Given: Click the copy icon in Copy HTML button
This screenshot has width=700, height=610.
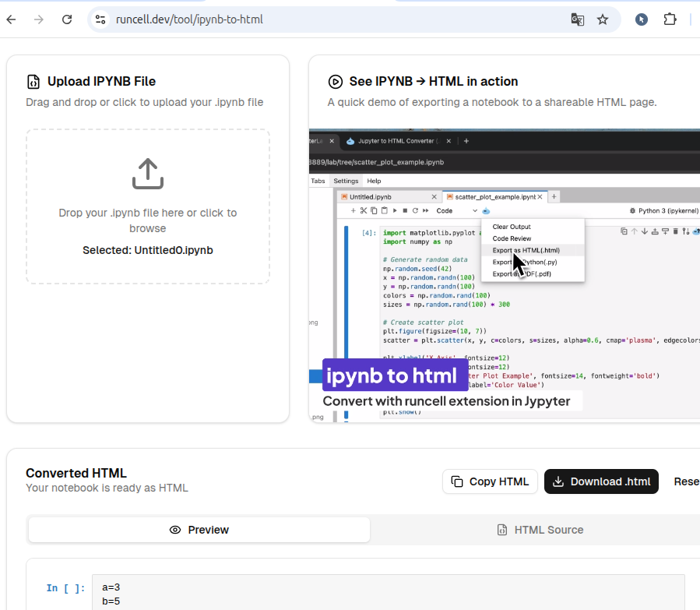Looking at the screenshot, I should pos(457,481).
